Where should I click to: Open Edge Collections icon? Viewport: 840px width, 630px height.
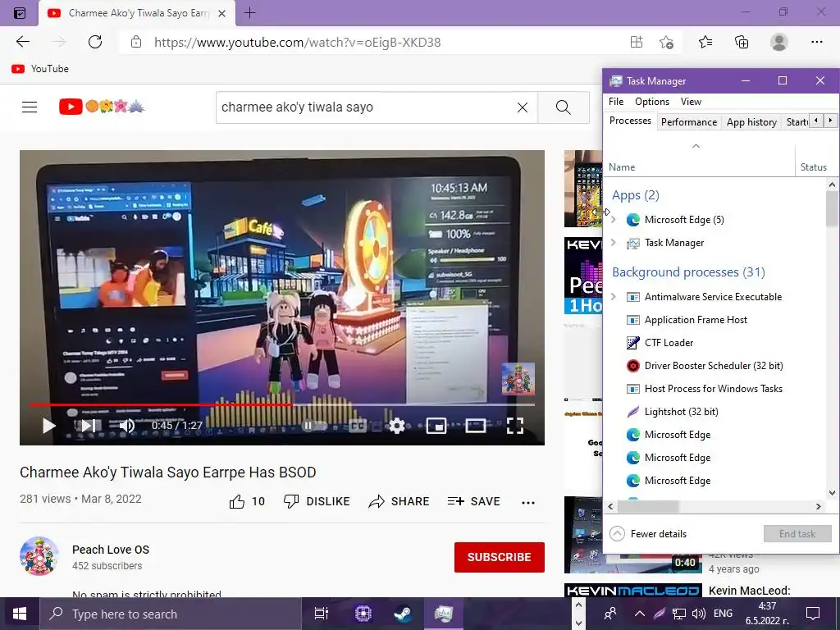742,42
